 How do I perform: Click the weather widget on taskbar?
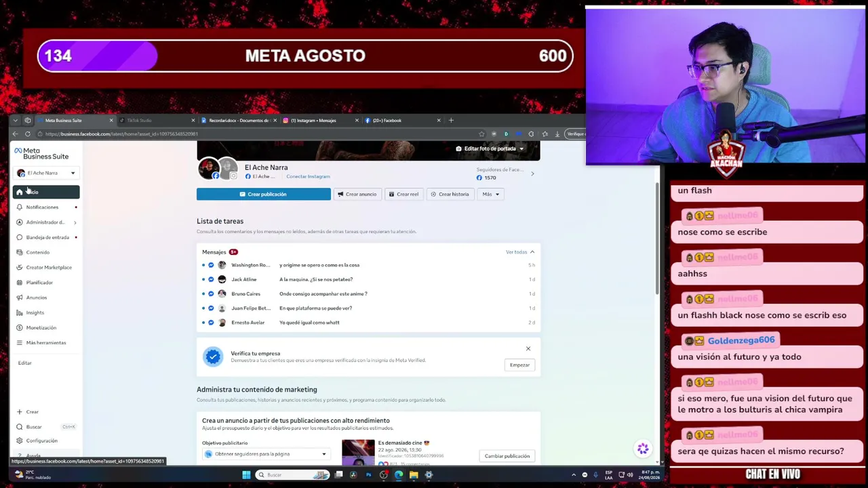click(33, 474)
